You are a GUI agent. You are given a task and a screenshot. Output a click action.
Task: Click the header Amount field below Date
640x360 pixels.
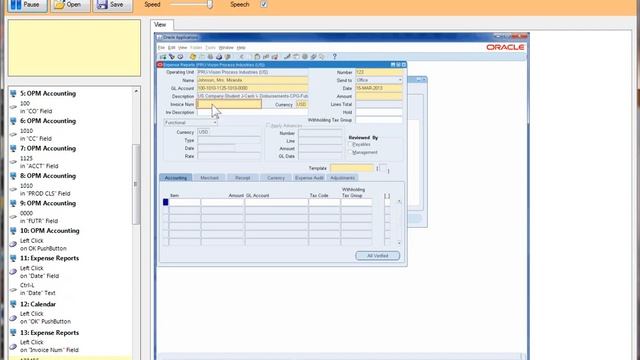(x=379, y=96)
